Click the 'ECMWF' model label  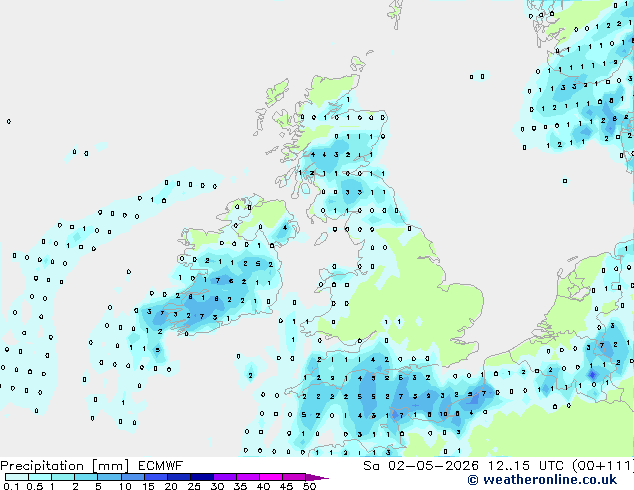(161, 466)
